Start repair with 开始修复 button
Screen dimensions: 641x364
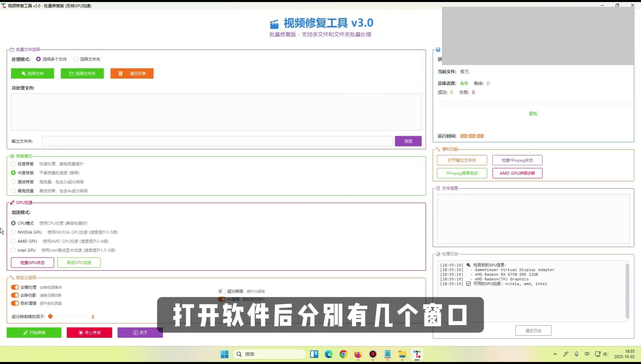click(34, 333)
